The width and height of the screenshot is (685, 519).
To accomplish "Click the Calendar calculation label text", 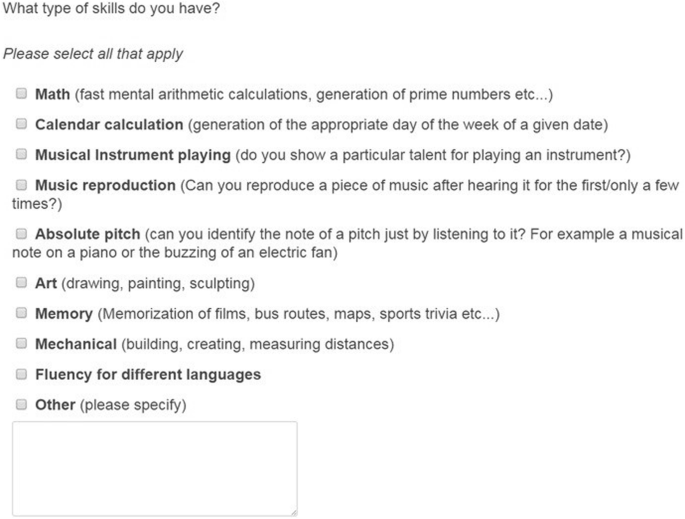I will (109, 125).
